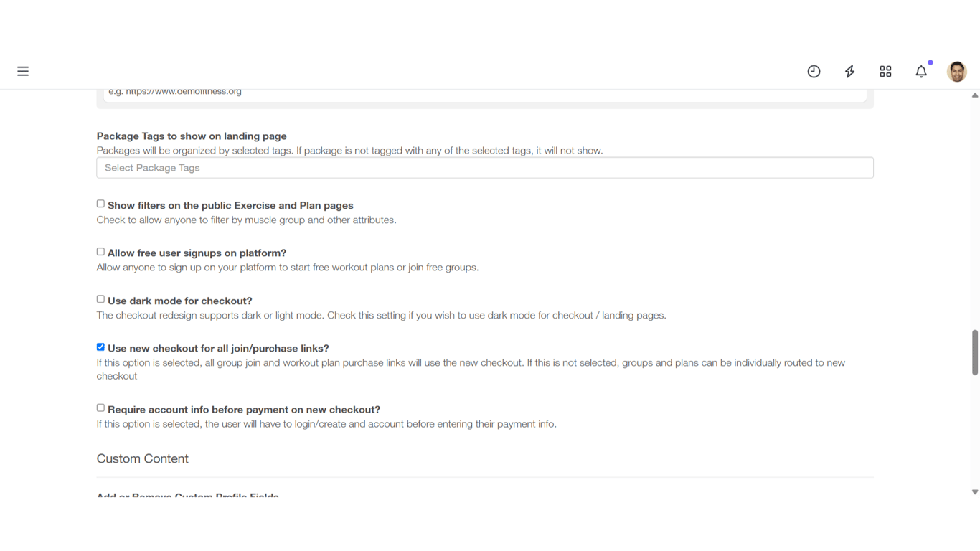Open quick actions via the lightning bolt icon
The image size is (980, 551).
click(849, 71)
